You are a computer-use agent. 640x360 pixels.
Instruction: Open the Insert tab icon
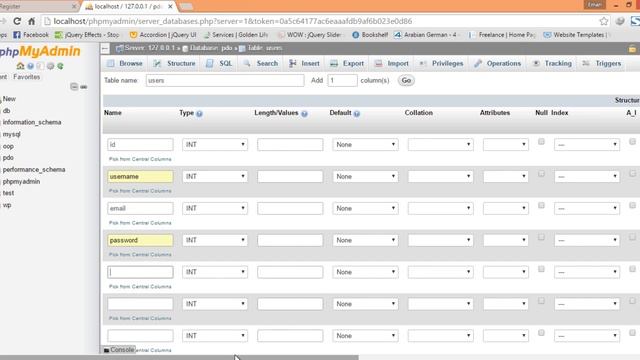293,63
